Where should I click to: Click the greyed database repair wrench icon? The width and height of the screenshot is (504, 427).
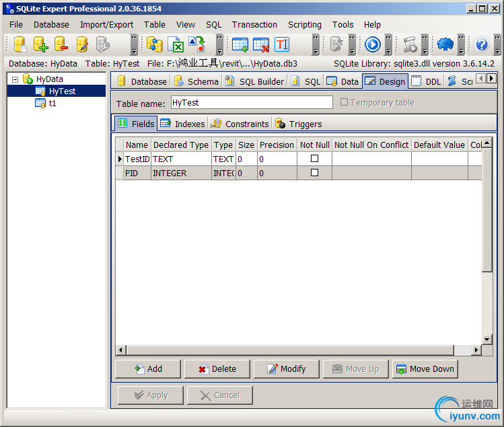coord(102,44)
